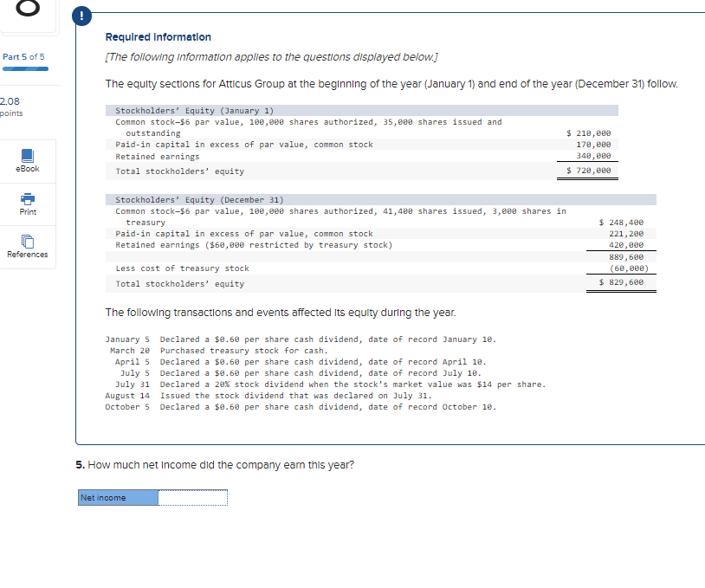Click the 'Net income' label cell
705x588 pixels.
pyautogui.click(x=119, y=498)
